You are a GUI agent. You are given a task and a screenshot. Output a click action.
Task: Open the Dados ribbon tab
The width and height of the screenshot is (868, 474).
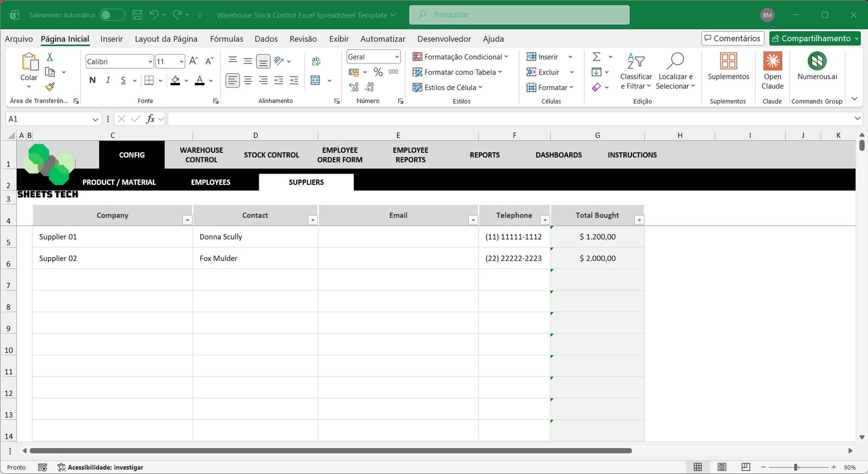(x=266, y=39)
